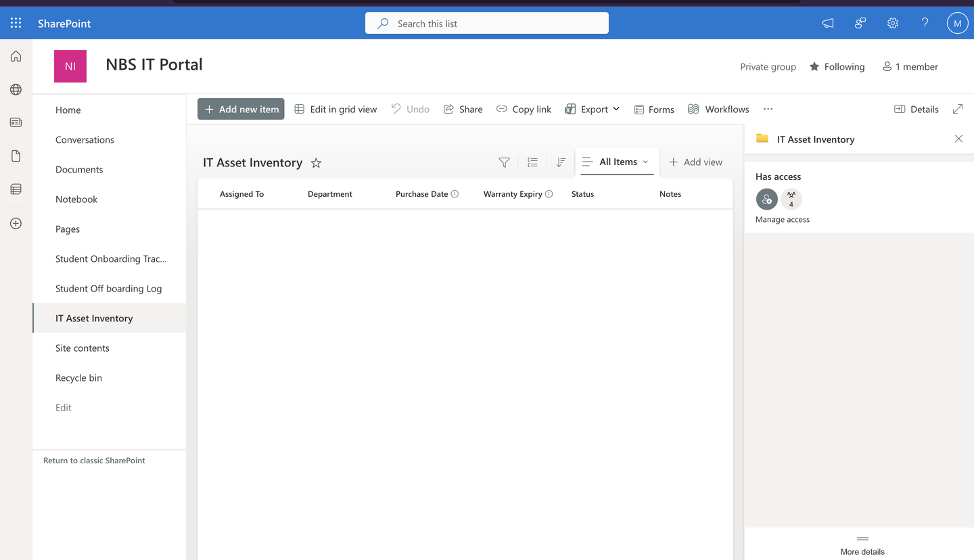Image resolution: width=974 pixels, height=560 pixels.
Task: Toggle the Following star for the site
Action: pos(814,66)
